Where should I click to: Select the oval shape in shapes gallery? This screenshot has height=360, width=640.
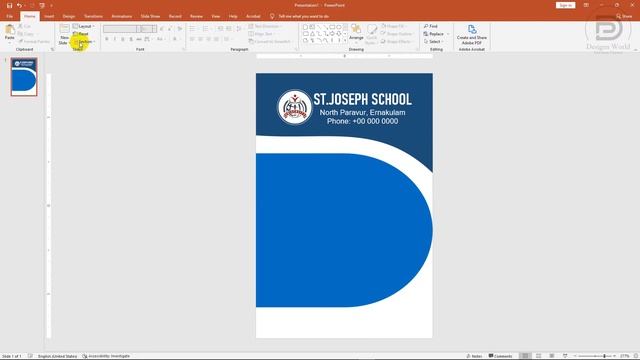(339, 27)
